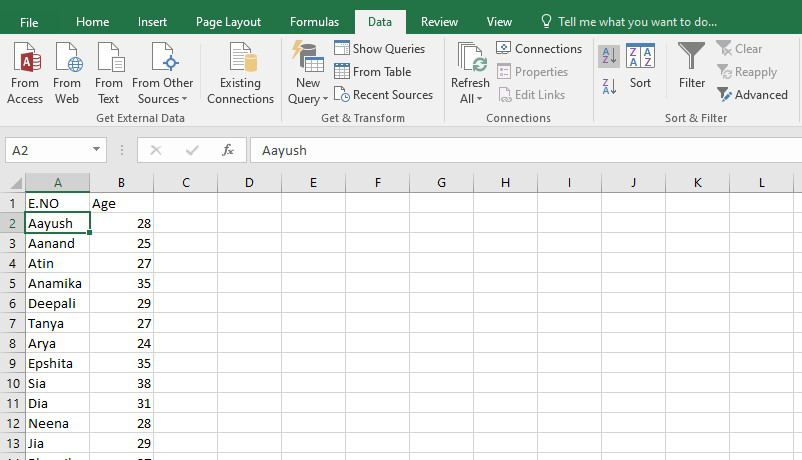Select row 1 header
802x460 pixels.
point(12,203)
